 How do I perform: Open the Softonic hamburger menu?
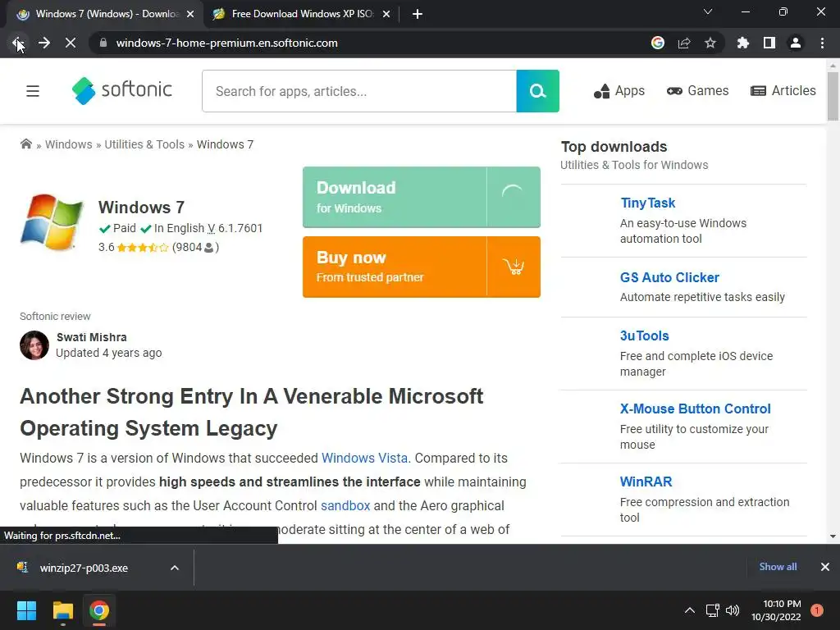pyautogui.click(x=33, y=91)
